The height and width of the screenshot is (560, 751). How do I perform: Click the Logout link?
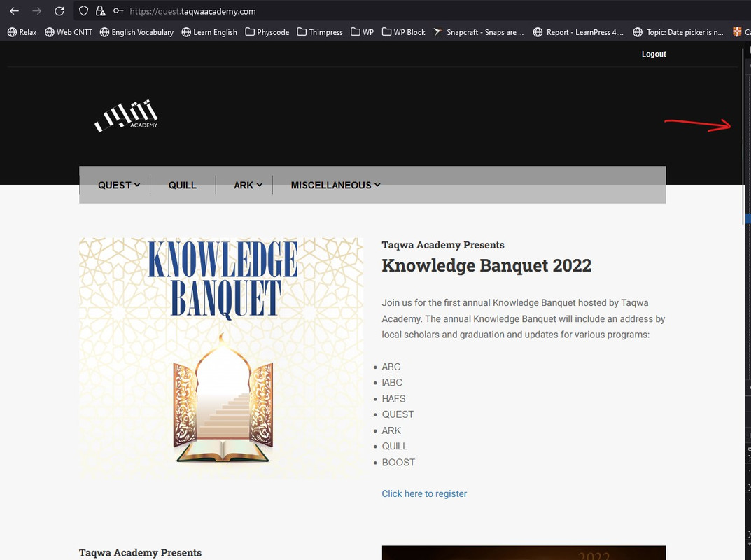click(654, 54)
